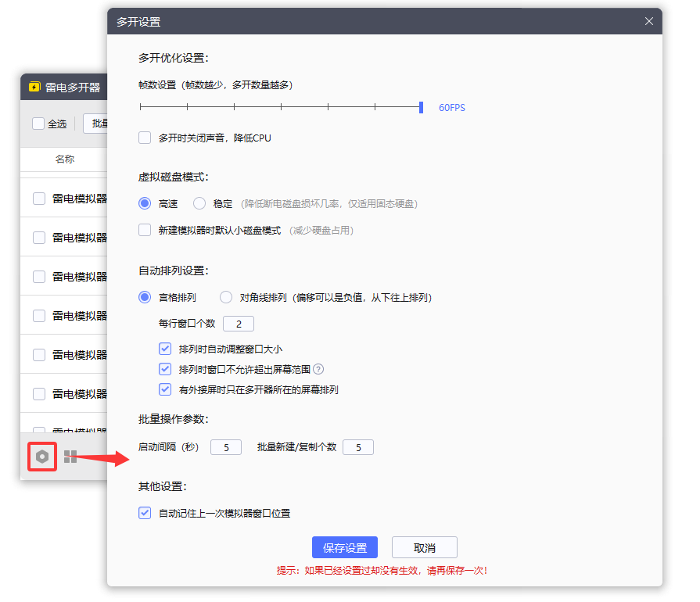Close the 多开设置 dialog
The height and width of the screenshot is (602, 700).
click(x=648, y=21)
